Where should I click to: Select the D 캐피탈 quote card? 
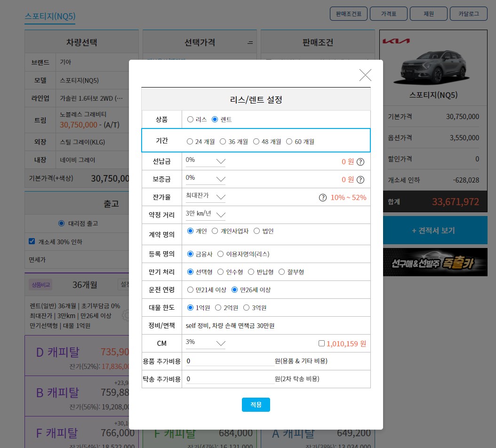[x=77, y=356]
